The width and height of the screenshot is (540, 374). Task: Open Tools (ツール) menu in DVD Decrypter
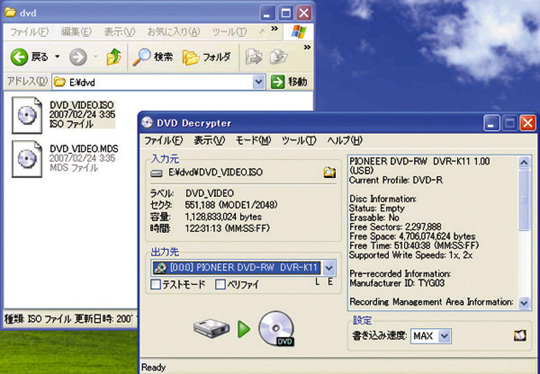[299, 141]
